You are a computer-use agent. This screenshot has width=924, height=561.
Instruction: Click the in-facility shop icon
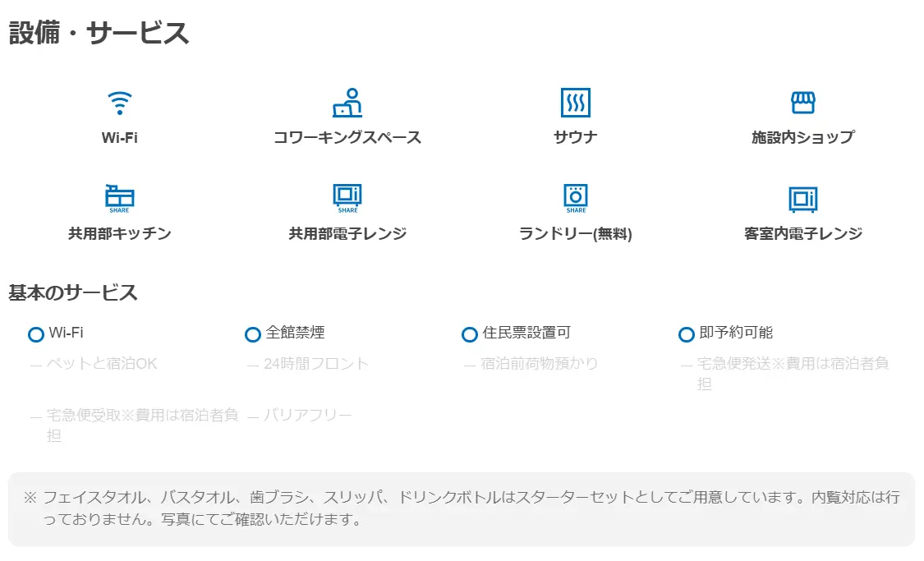click(802, 103)
